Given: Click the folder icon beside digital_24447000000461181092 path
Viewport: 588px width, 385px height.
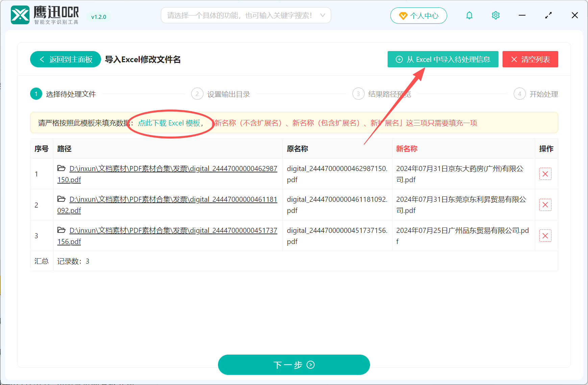Looking at the screenshot, I should [61, 199].
